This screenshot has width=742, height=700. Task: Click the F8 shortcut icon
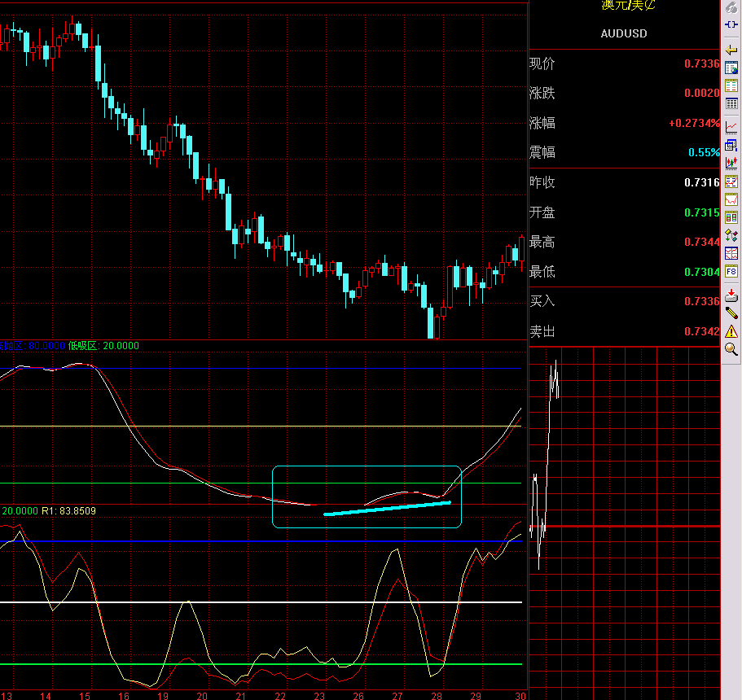[x=731, y=271]
